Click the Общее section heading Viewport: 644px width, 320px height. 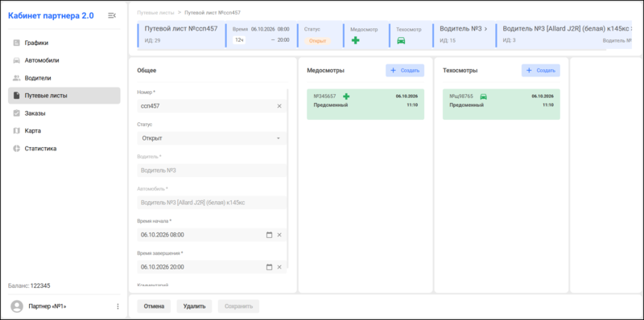coord(147,71)
